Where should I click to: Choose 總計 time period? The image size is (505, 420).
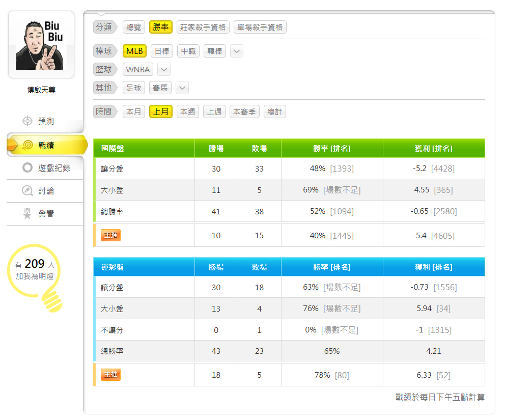point(275,112)
